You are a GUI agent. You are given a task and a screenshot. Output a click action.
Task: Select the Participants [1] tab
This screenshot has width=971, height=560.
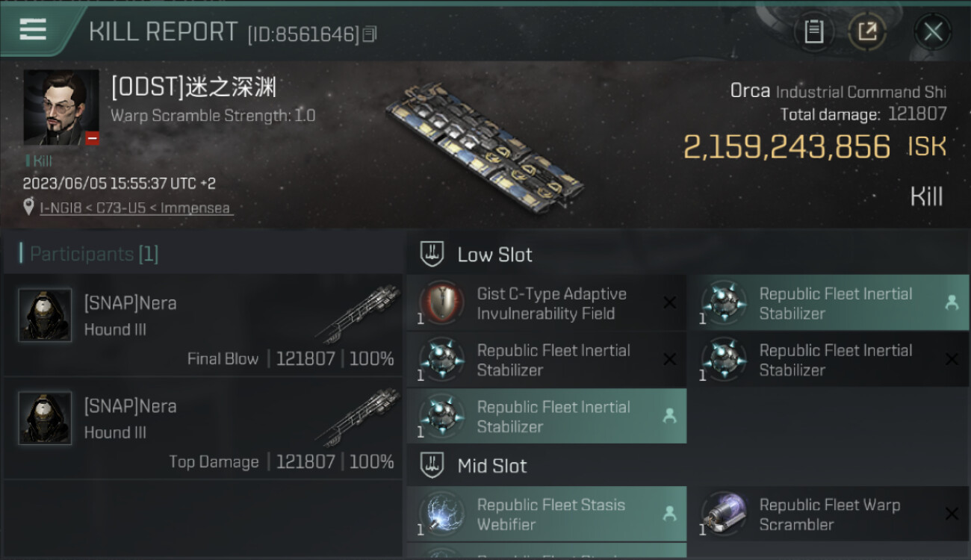coord(93,254)
